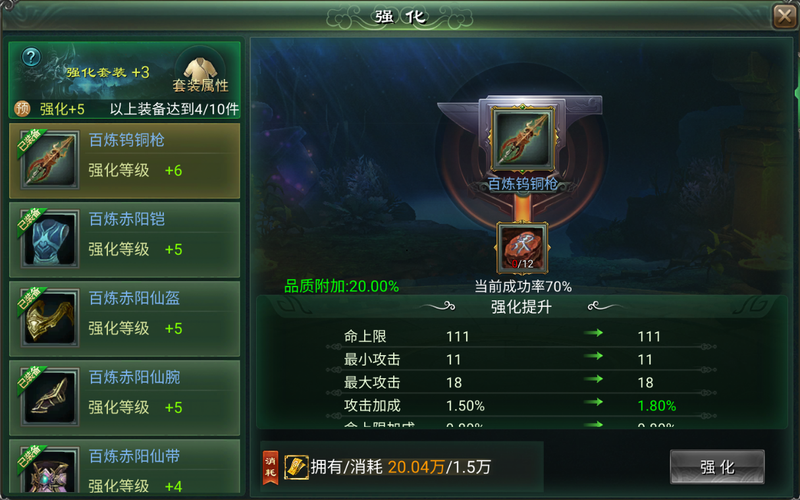800x500 pixels.
Task: Click the 百炼赤阳仙腕 bracer icon
Action: (49, 397)
